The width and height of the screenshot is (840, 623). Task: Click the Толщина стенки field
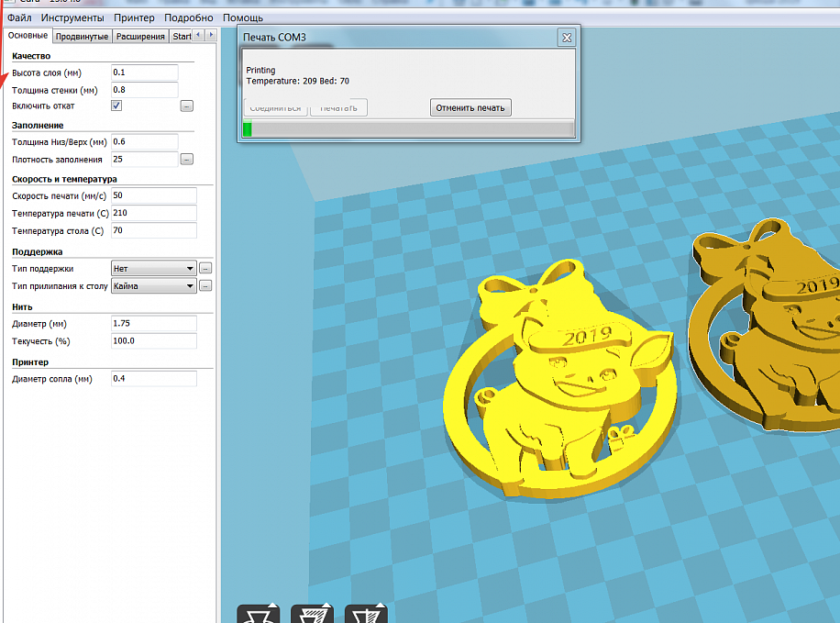pyautogui.click(x=145, y=90)
